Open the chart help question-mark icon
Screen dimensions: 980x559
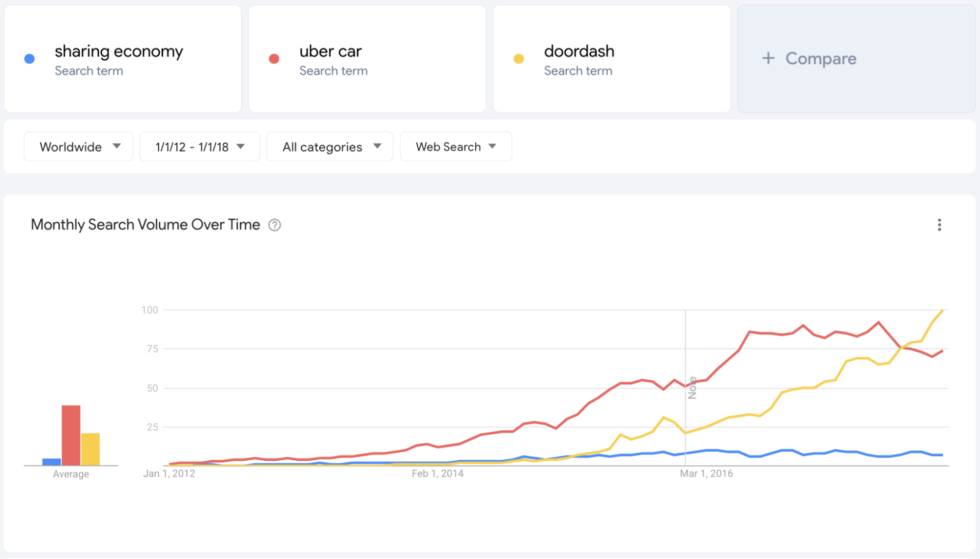[x=275, y=225]
